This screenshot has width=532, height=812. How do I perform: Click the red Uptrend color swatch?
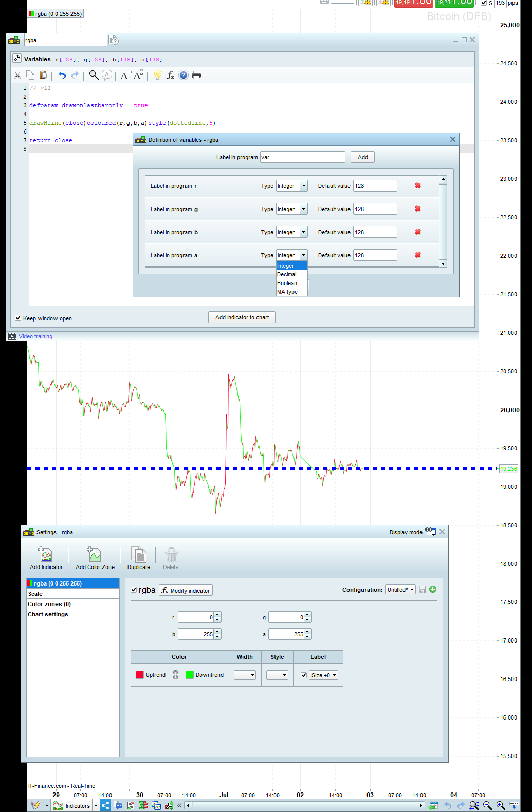[x=140, y=675]
